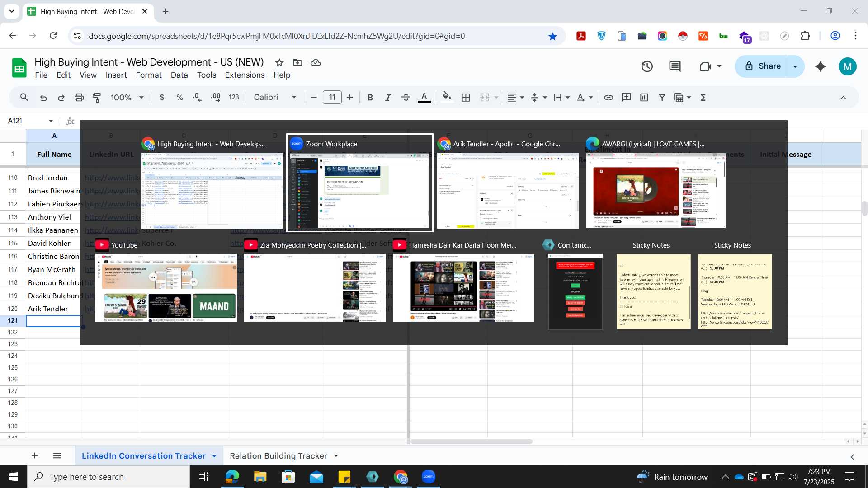Activate the Paint format tool
Image resolution: width=868 pixels, height=488 pixels.
(x=97, y=97)
